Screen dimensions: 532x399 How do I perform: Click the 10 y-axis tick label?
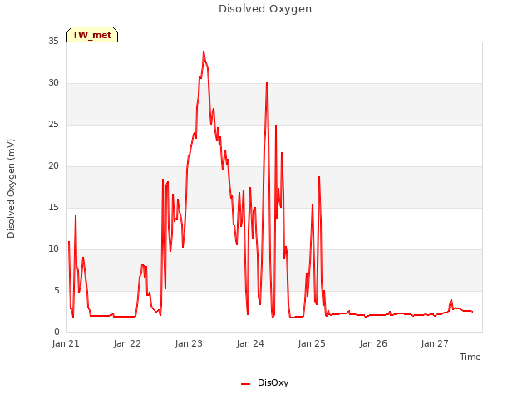pos(53,249)
